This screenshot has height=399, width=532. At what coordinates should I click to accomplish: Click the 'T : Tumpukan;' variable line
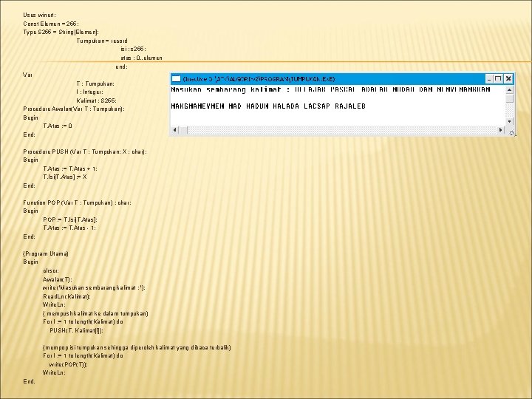95,83
